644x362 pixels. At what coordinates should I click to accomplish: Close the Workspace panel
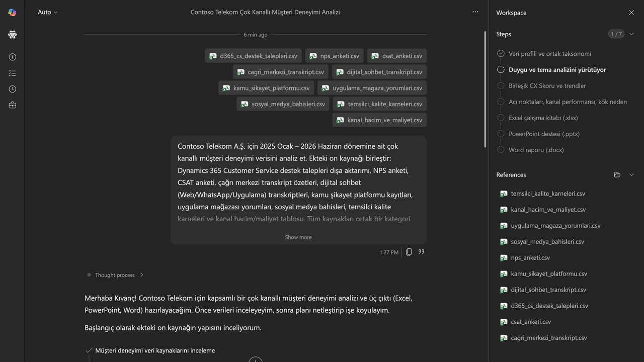point(631,13)
